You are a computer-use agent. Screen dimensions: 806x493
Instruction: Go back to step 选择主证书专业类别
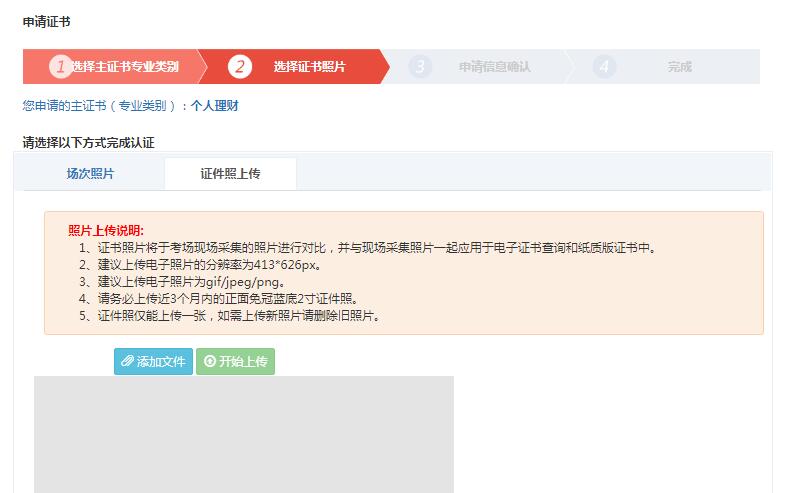click(125, 67)
